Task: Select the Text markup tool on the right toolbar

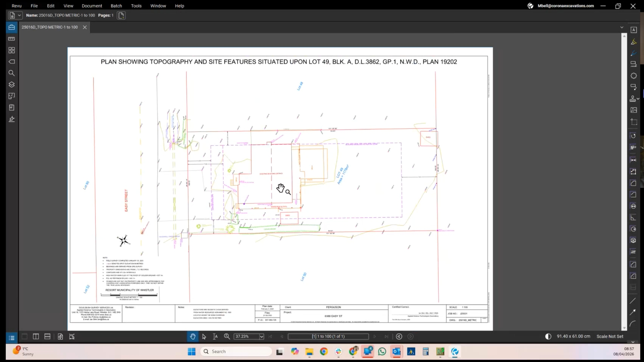Action: coord(634,30)
